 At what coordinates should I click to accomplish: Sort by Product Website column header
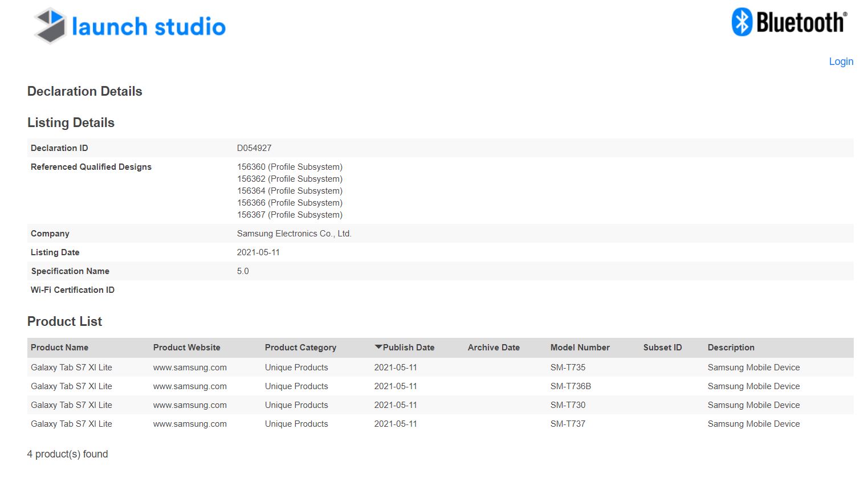click(186, 348)
